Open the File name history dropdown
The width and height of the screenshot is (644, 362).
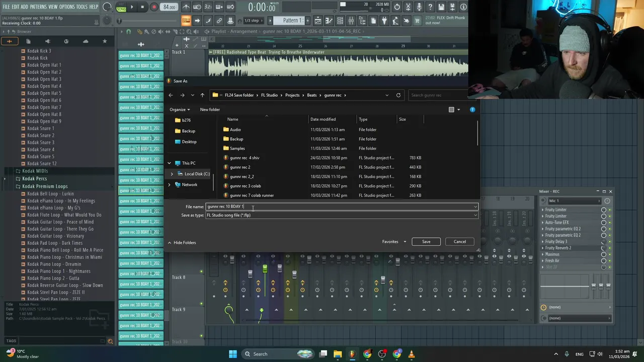[x=475, y=207]
